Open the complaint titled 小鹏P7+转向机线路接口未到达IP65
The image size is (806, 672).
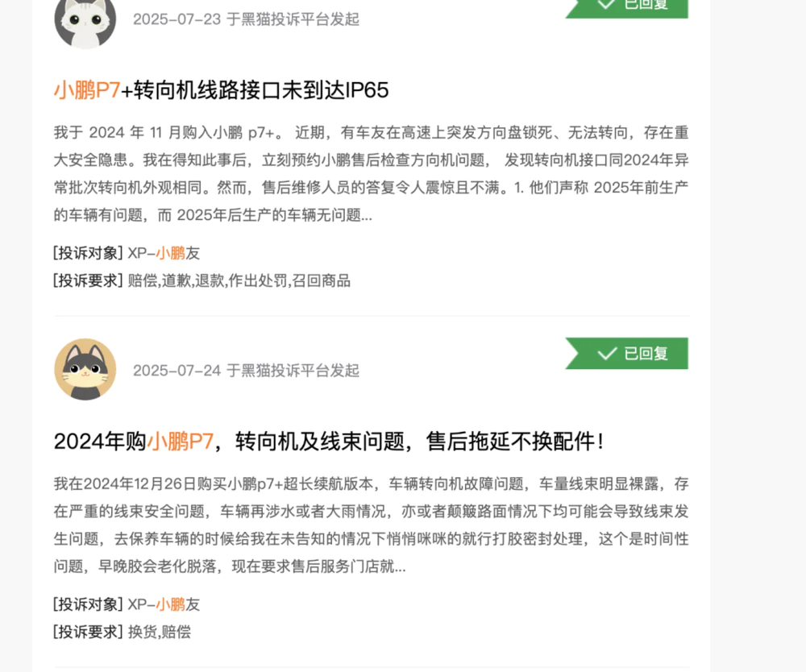222,90
